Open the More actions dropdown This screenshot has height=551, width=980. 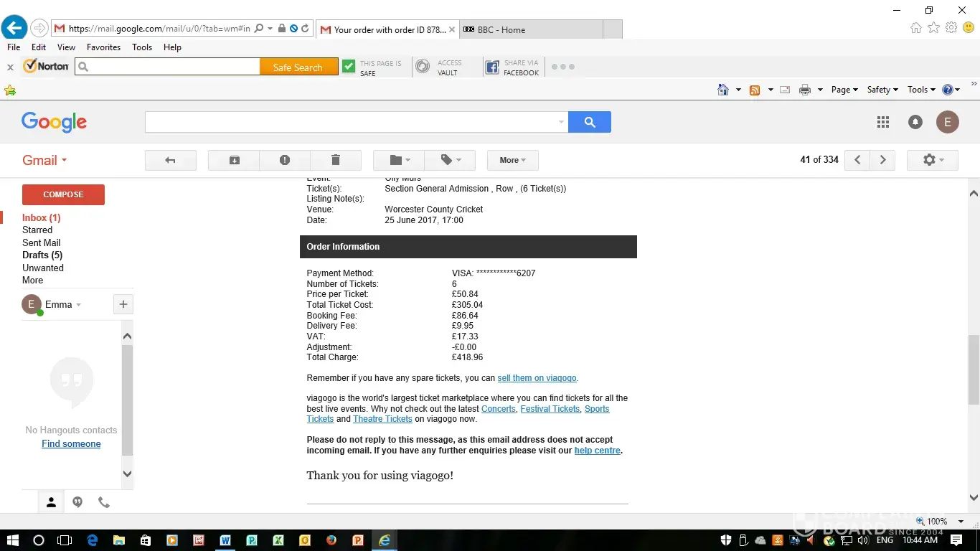click(513, 160)
